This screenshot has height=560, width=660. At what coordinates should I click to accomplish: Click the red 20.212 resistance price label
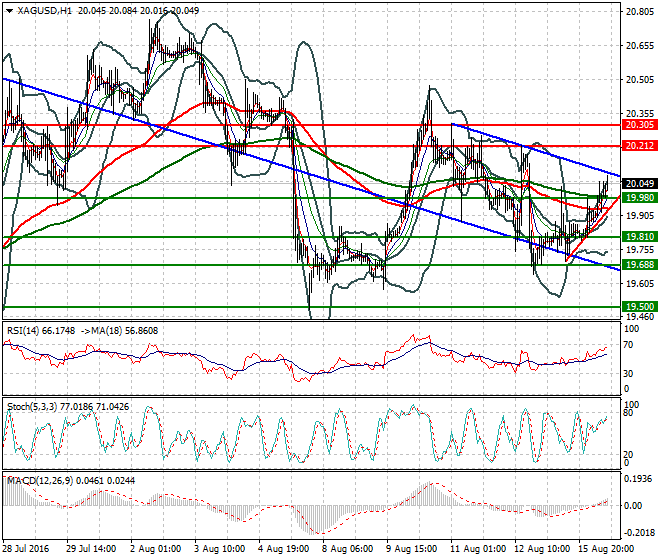[640, 146]
